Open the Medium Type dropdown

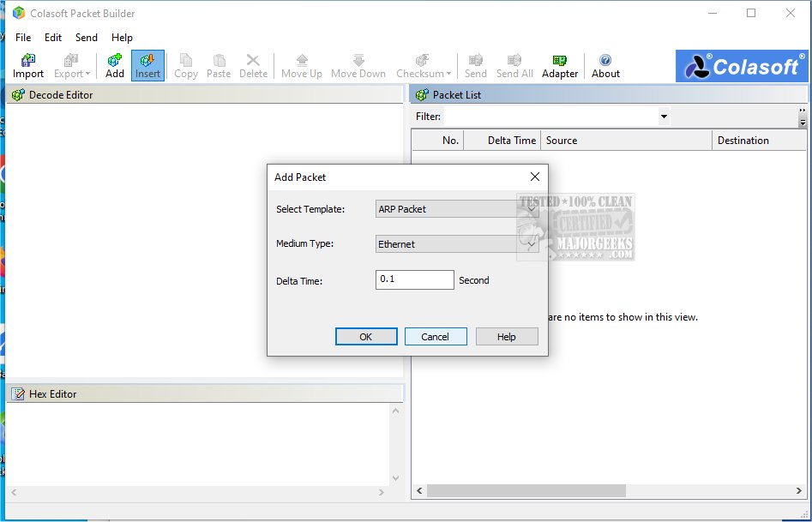(x=532, y=243)
